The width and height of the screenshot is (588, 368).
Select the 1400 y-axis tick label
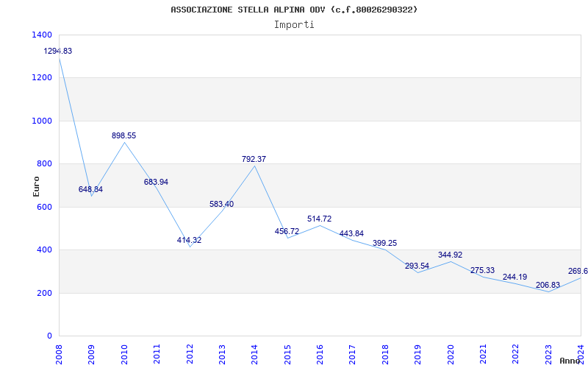42,35
